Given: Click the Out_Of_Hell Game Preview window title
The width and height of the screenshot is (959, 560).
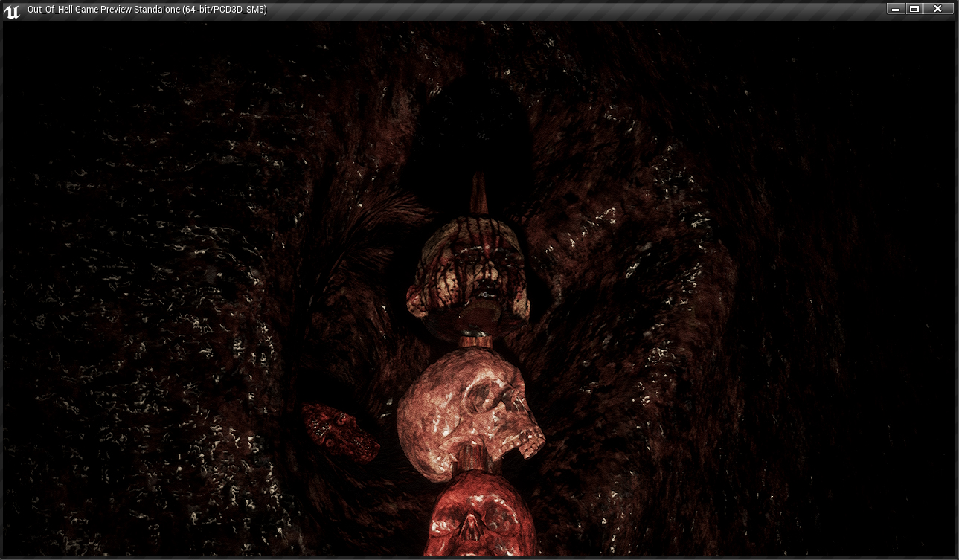Looking at the screenshot, I should pos(147,10).
